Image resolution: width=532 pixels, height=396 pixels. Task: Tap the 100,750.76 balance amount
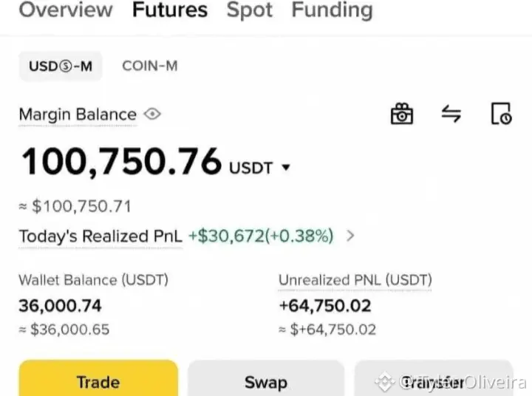pyautogui.click(x=121, y=162)
